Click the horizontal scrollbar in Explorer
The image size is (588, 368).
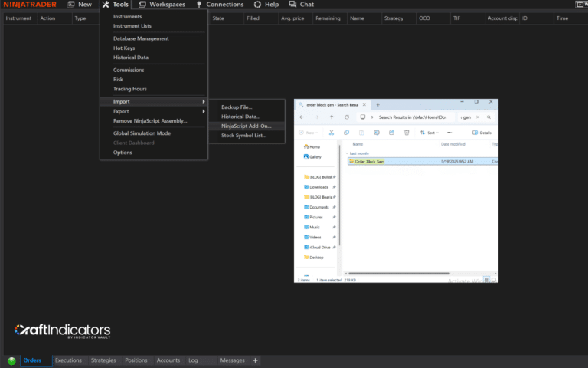tap(399, 274)
